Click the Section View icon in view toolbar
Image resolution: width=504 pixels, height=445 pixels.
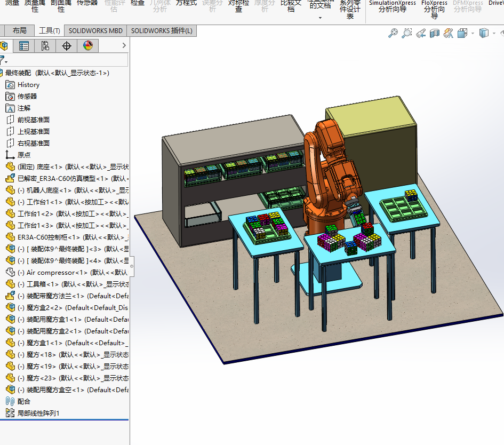(x=435, y=34)
